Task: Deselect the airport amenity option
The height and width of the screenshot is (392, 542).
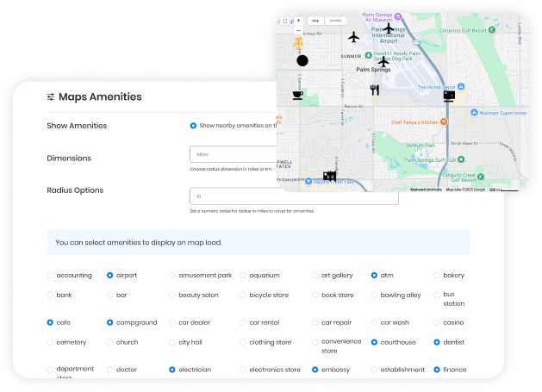Action: [x=109, y=276]
